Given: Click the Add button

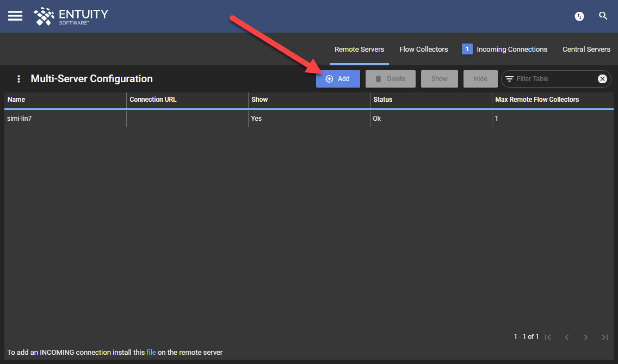Looking at the screenshot, I should [338, 79].
